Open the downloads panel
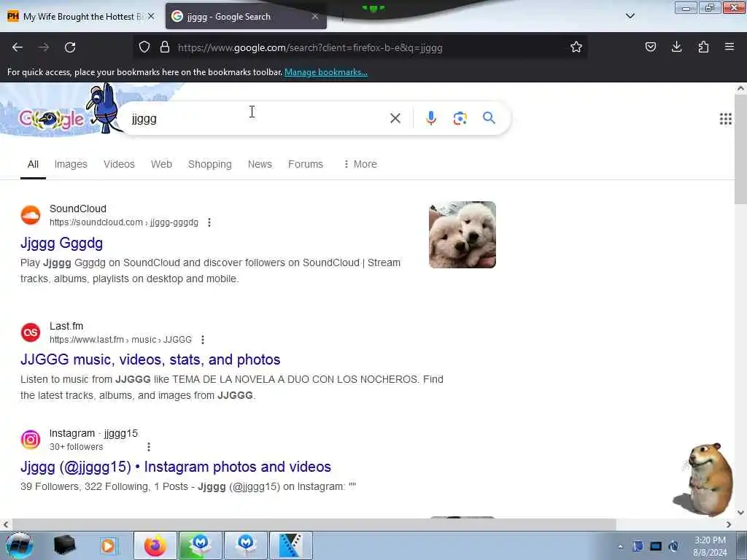Screen dimensions: 747x560 pos(676,47)
